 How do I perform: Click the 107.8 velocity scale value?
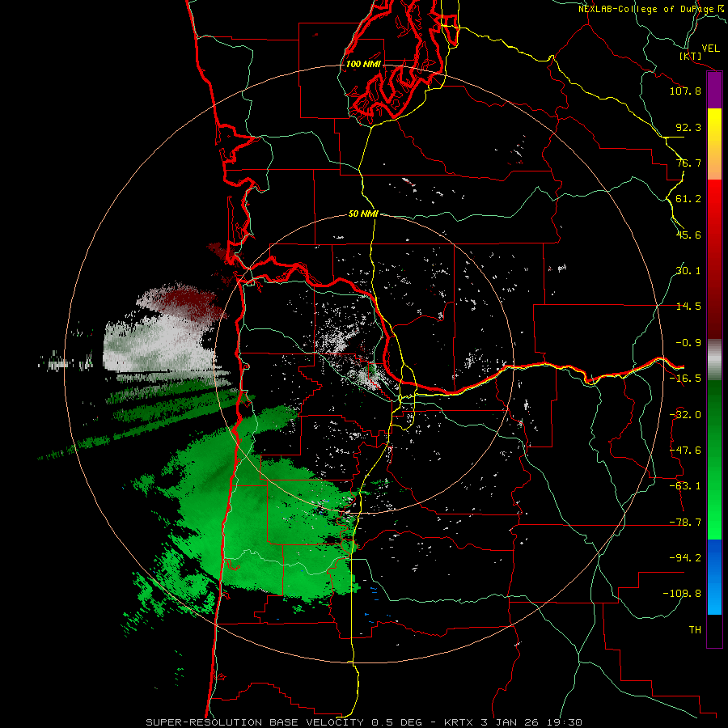click(685, 91)
